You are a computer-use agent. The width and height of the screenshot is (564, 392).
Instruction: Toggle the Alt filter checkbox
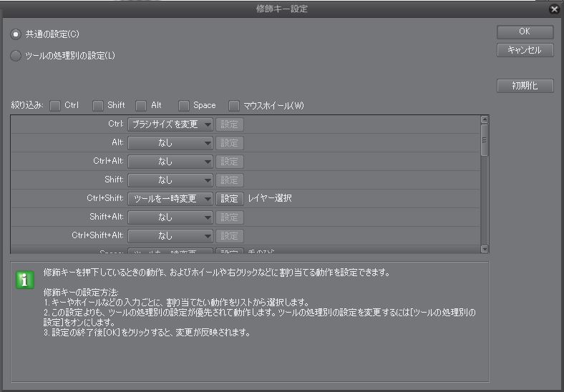142,106
